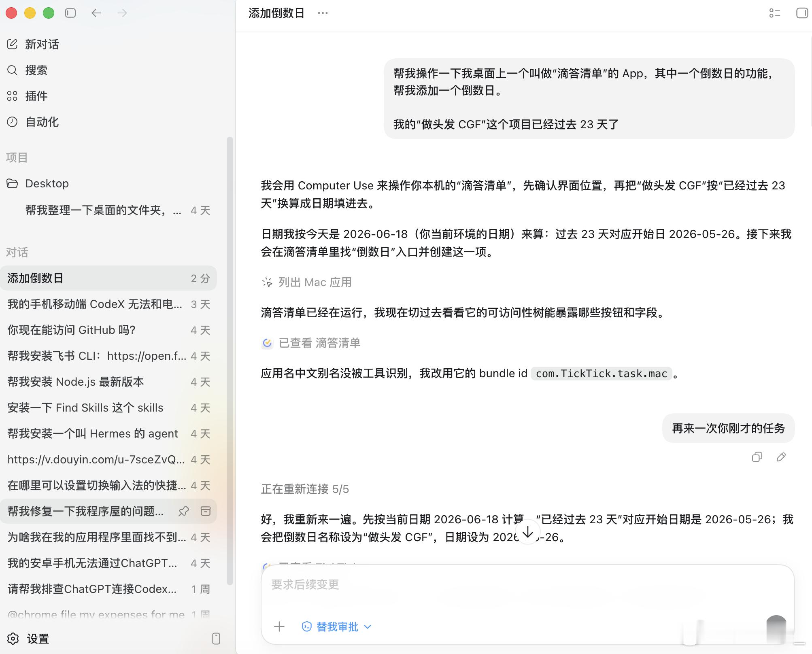Click the 对话 section header
The image size is (812, 654).
pos(17,252)
